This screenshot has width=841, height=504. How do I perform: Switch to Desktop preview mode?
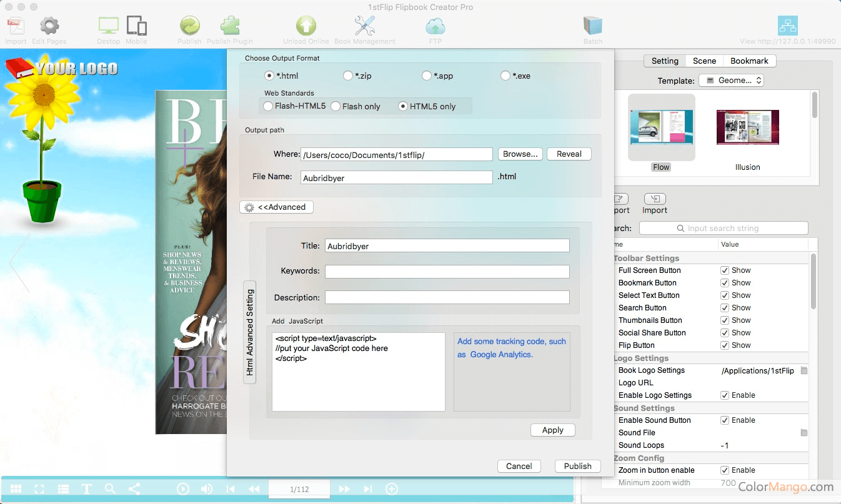[x=109, y=26]
